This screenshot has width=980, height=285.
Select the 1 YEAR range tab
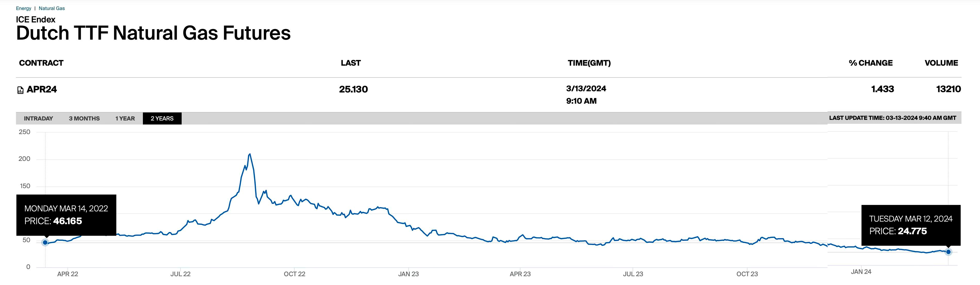(x=125, y=119)
